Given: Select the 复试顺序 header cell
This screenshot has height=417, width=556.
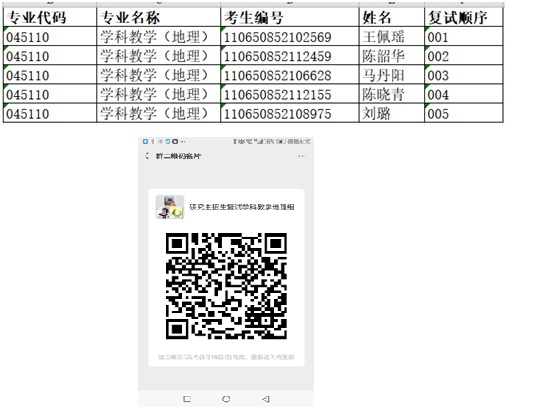Looking at the screenshot, I should [464, 17].
